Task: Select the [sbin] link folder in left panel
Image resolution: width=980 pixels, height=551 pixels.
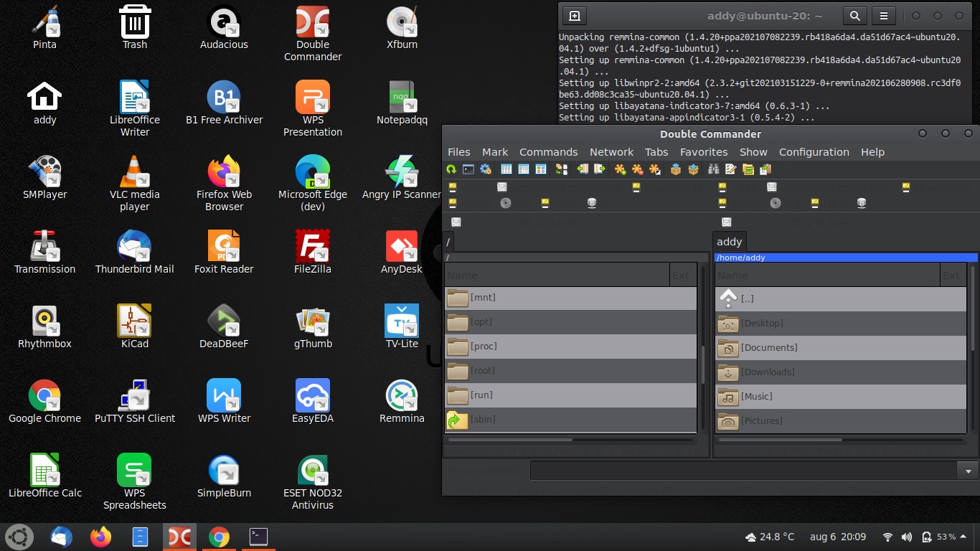Action: (570, 420)
